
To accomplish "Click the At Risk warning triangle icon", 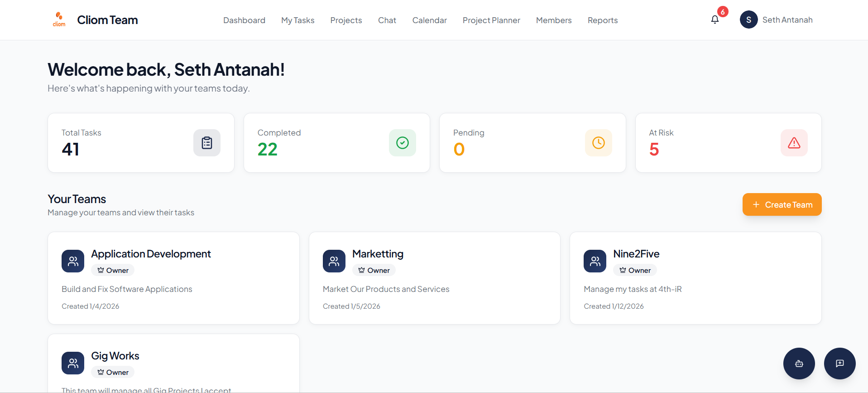I will pos(794,143).
